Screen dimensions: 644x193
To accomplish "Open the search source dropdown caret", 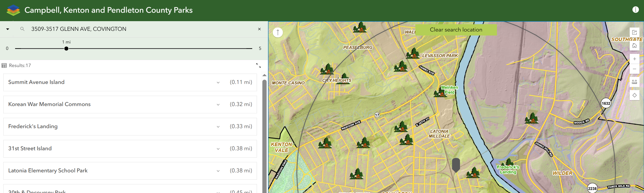I will coord(8,29).
